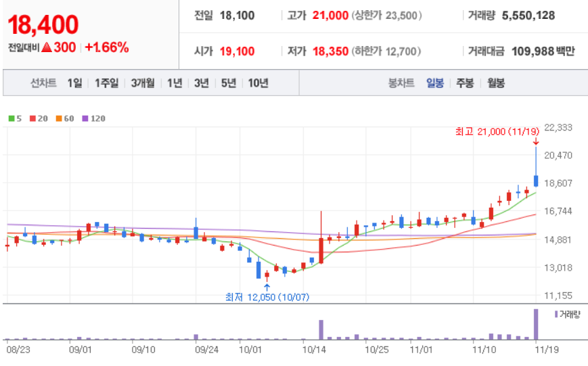Click the 선차트 label

(x=43, y=83)
